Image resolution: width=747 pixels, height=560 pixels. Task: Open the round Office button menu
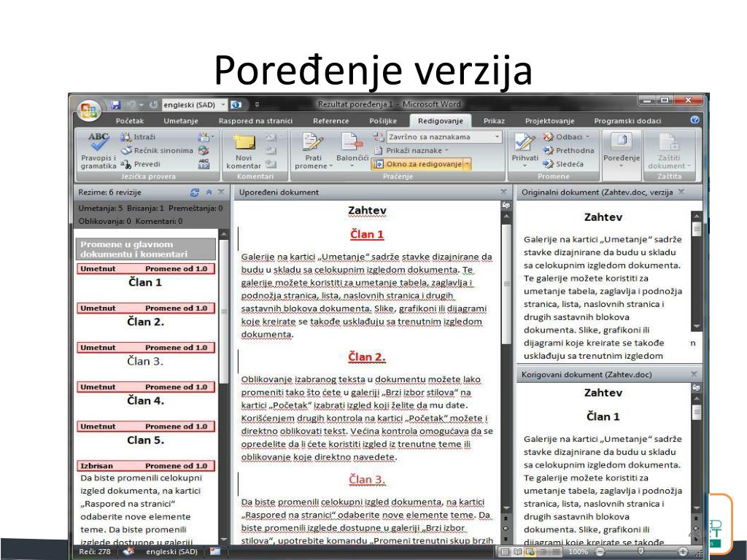pos(88,111)
